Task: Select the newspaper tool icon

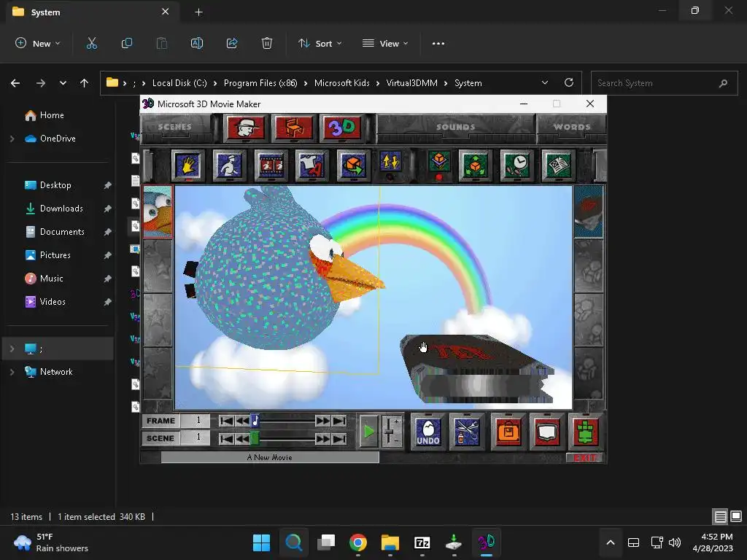Action: click(x=558, y=166)
